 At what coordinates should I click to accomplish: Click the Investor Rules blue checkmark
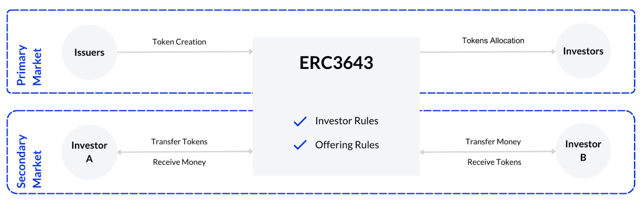coord(300,121)
